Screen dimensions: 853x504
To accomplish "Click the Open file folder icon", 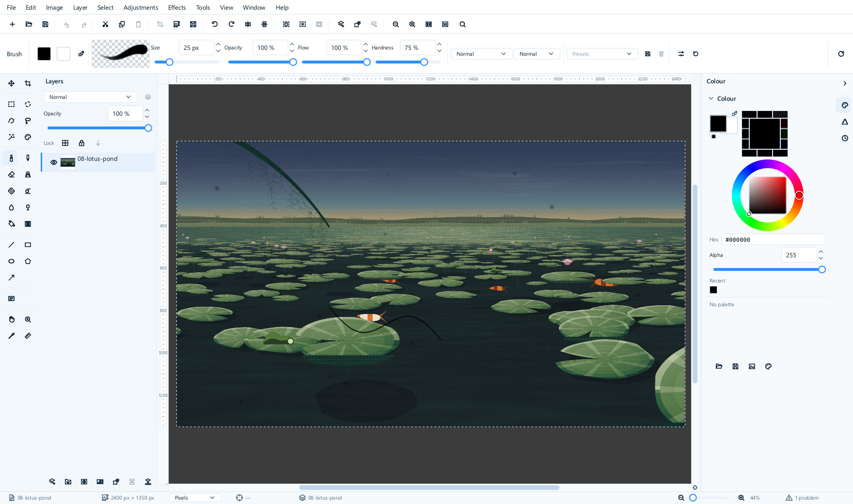I will [29, 24].
